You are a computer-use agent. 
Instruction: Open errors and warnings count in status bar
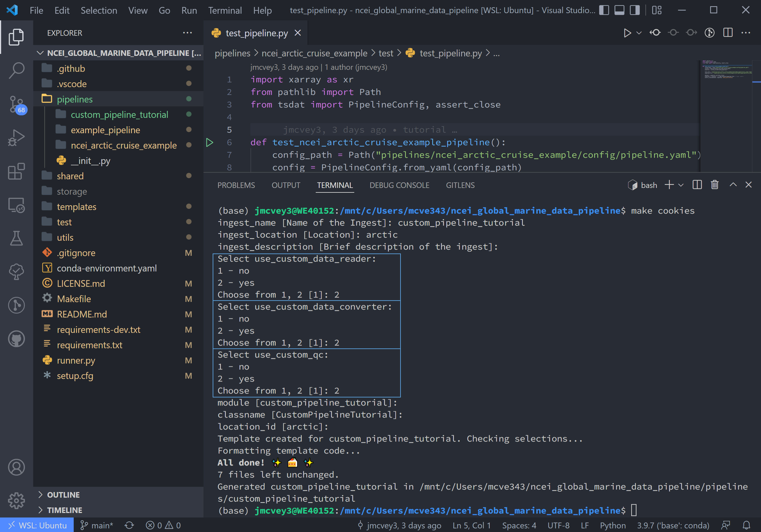(x=163, y=525)
